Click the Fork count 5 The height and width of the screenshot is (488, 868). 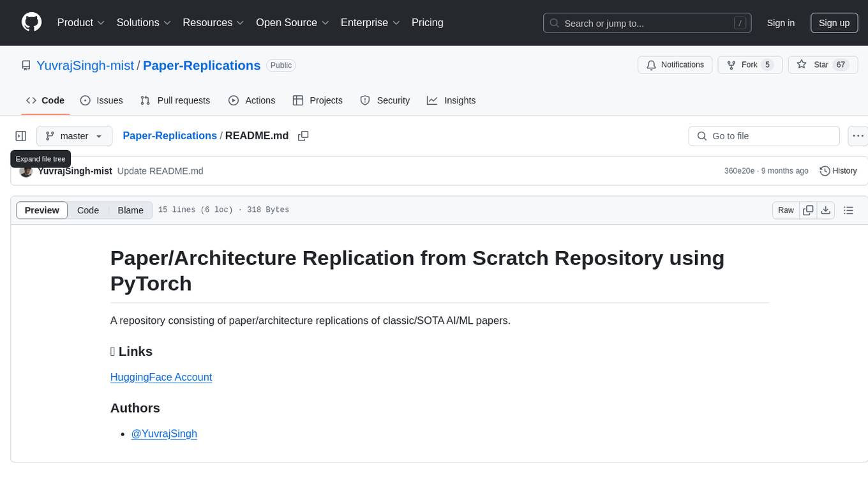coord(767,65)
